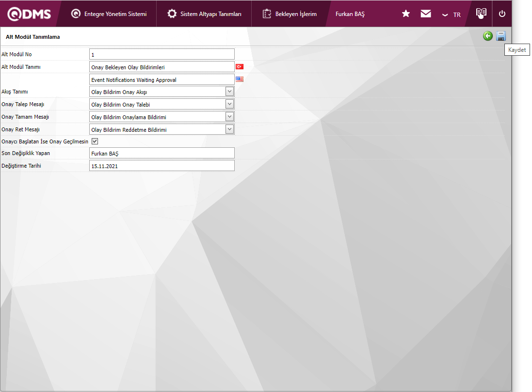The image size is (532, 392).
Task: Click the Alt Modül Tanımlama heading
Action: pos(33,37)
